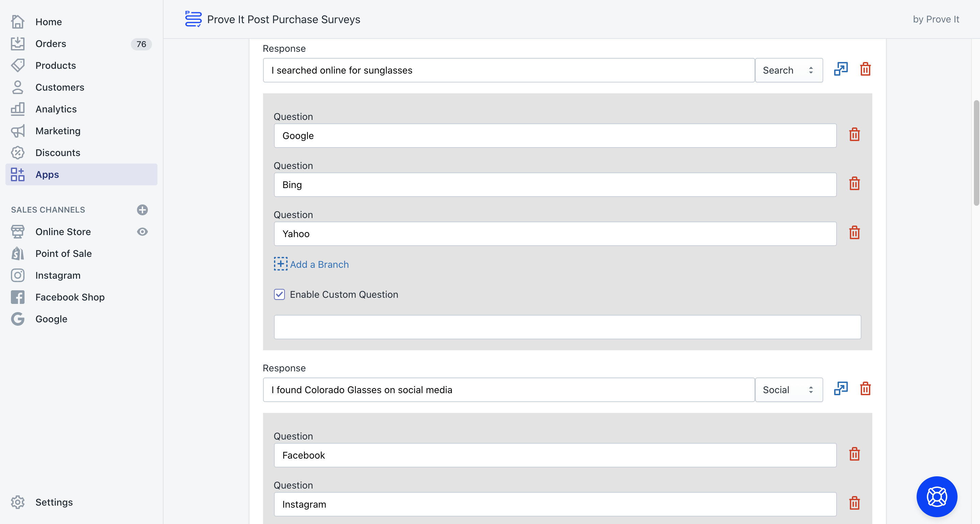980x524 pixels.
Task: Open Facebook Shop sales channel
Action: tap(70, 297)
